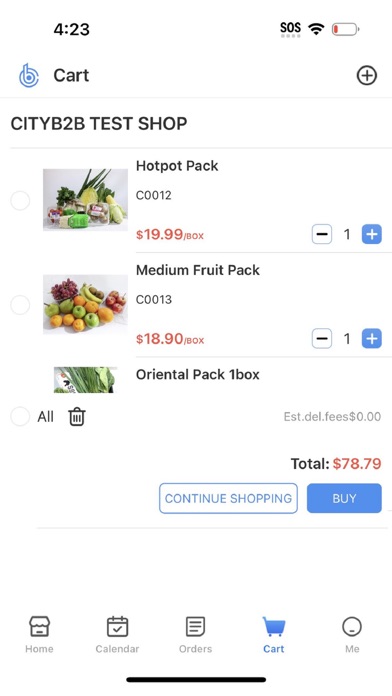This screenshot has height=696, width=392.
Task: Click the blue BUY button
Action: tap(344, 498)
